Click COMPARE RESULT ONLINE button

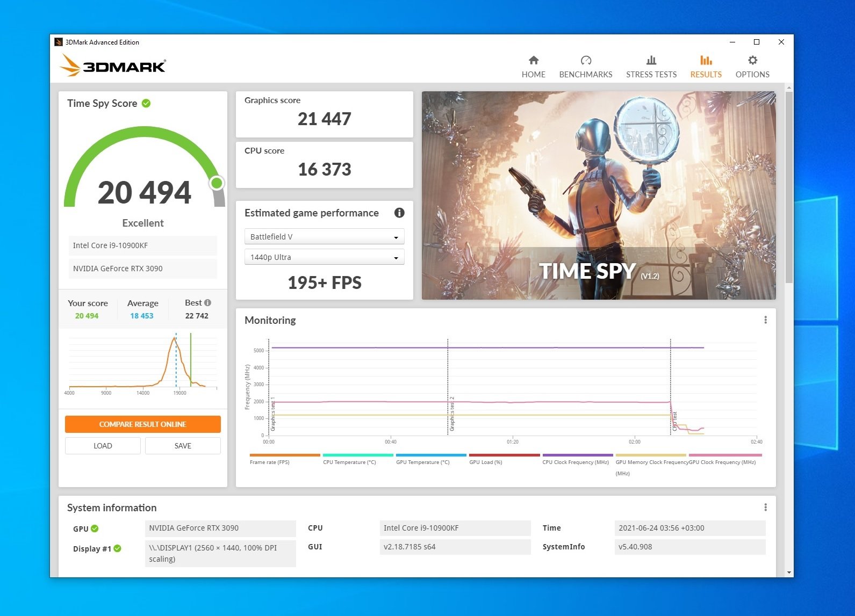[x=142, y=424]
